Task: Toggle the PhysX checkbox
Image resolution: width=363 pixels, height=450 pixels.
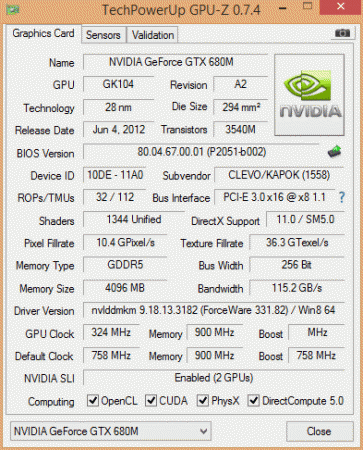Action: tap(202, 400)
